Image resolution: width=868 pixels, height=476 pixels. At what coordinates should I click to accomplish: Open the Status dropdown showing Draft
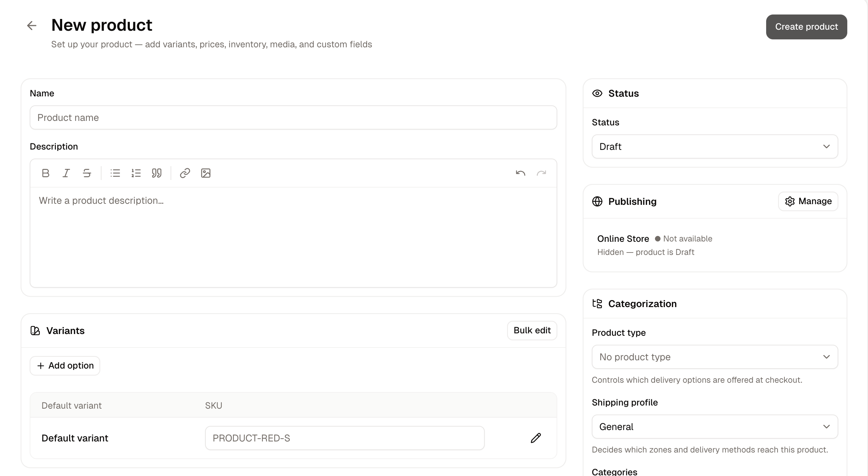[715, 146]
